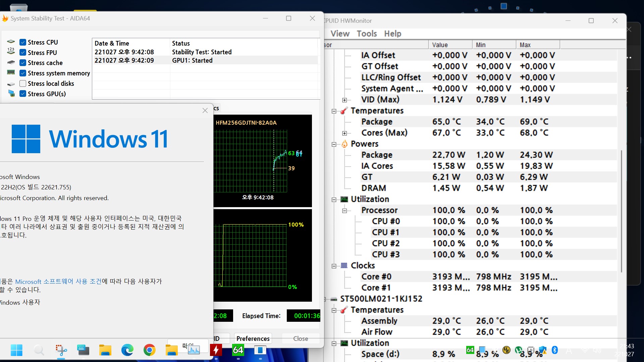Image resolution: width=644 pixels, height=362 pixels.
Task: Click the graph icon next to CPU Utilization
Action: (344, 199)
